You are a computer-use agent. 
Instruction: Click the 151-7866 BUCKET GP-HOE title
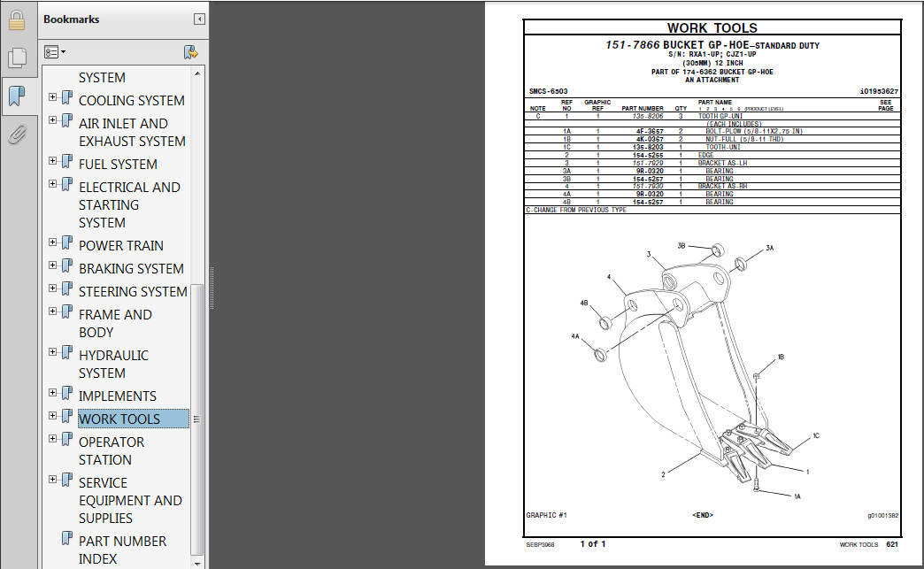(712, 45)
